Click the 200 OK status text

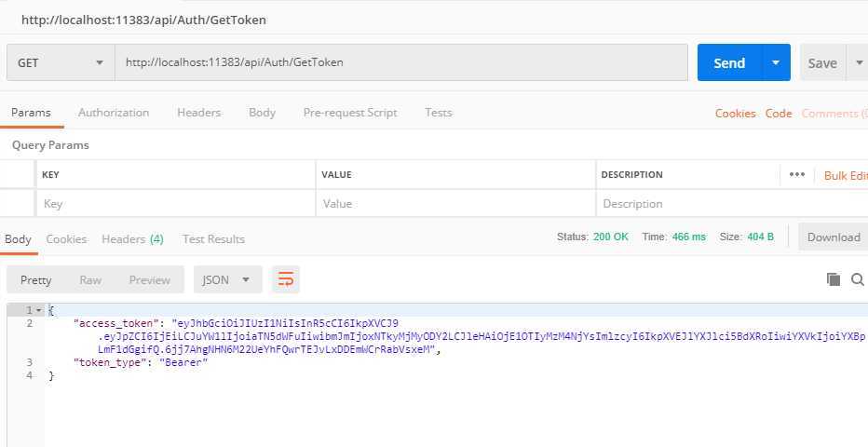tap(611, 237)
